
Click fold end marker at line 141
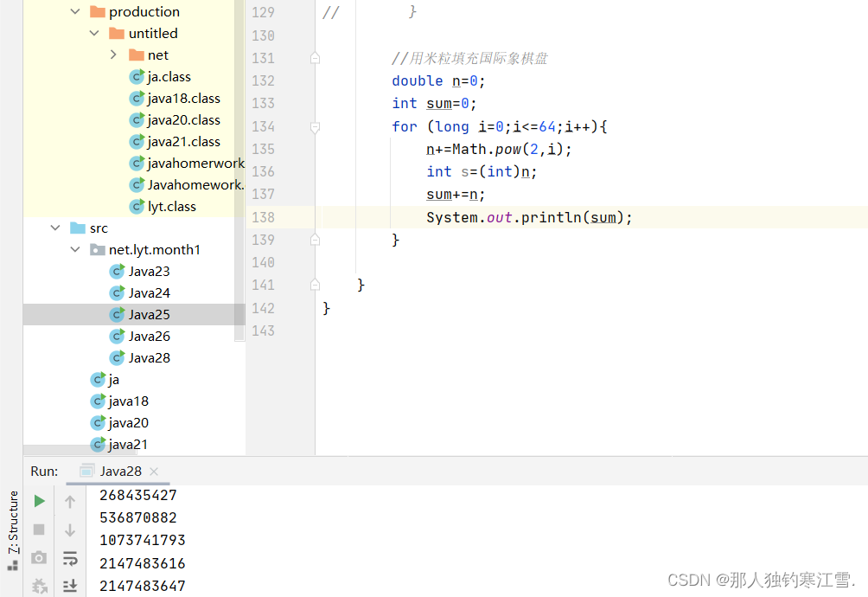315,286
